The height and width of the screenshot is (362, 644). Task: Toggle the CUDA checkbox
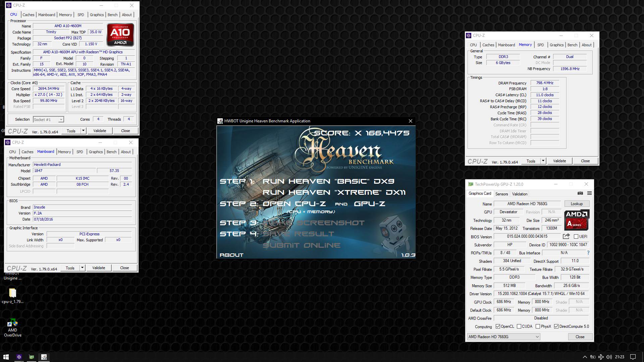pos(519,326)
